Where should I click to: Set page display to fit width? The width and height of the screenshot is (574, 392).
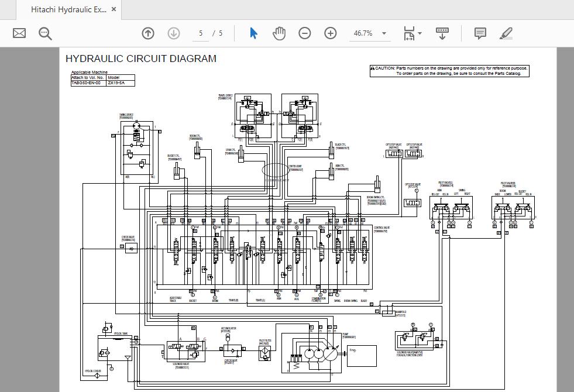coord(409,33)
